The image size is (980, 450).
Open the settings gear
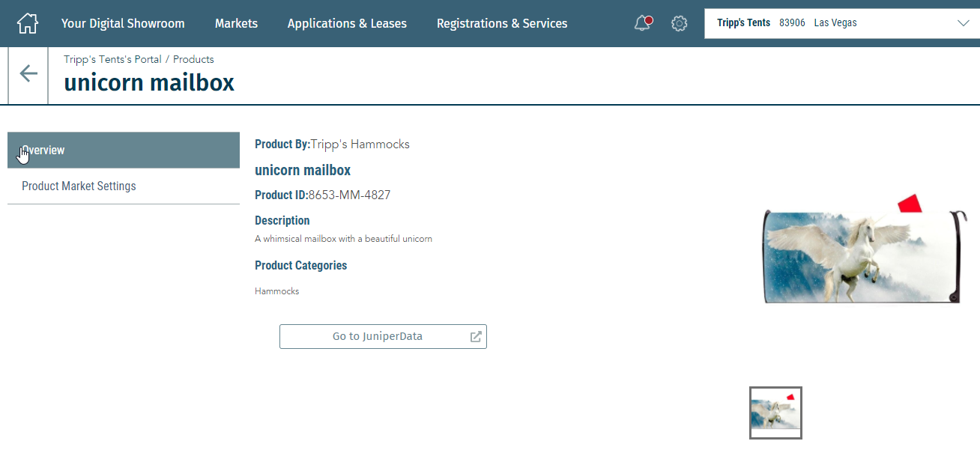680,23
